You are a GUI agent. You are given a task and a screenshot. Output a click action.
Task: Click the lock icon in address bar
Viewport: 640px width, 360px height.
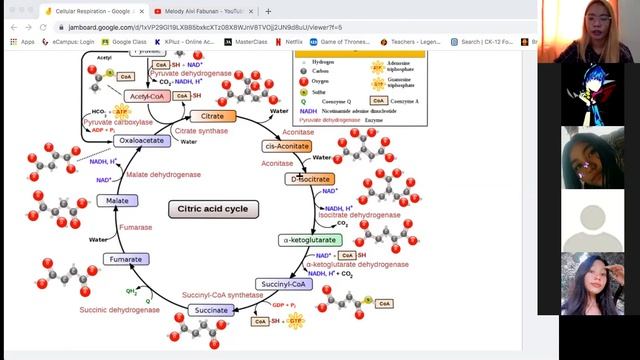[61, 27]
